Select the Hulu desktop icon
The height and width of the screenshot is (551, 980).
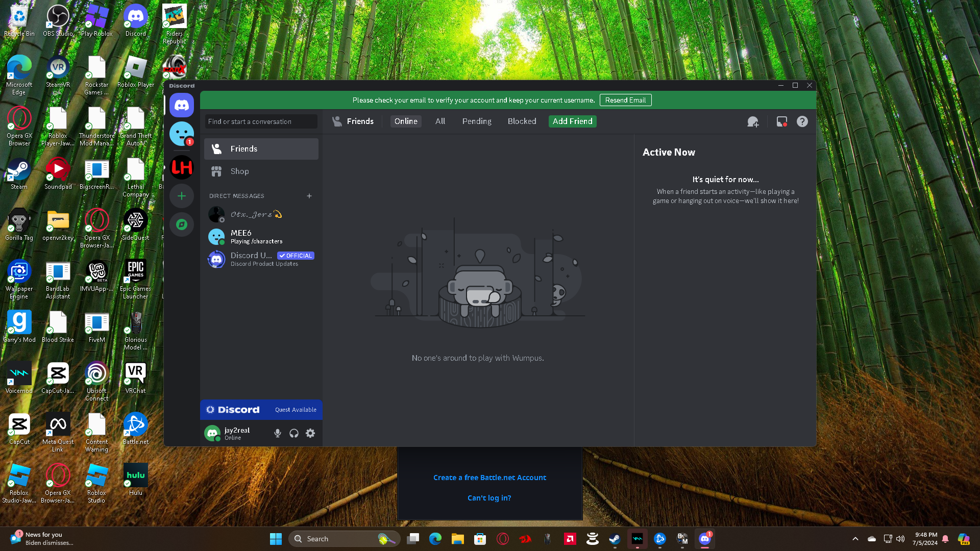tap(136, 481)
